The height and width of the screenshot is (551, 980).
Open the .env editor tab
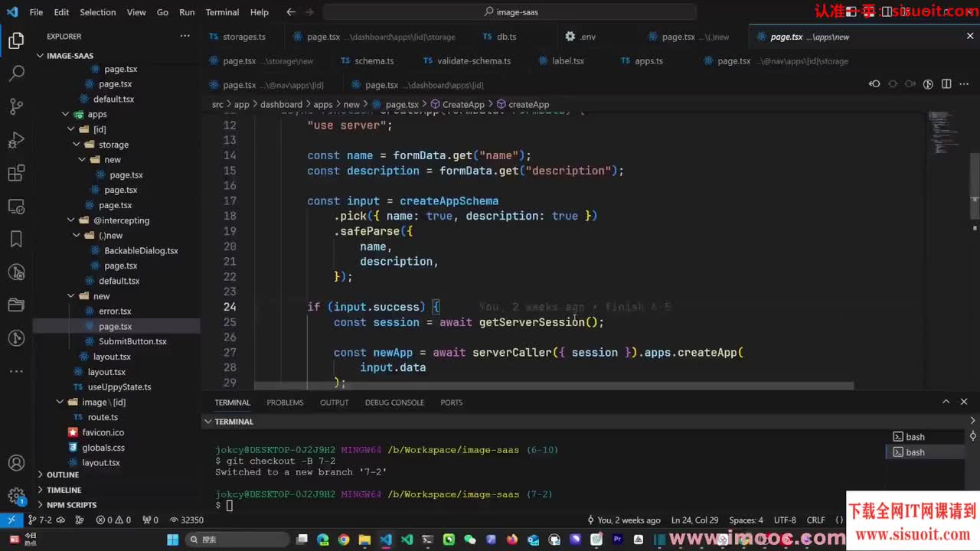(x=587, y=37)
